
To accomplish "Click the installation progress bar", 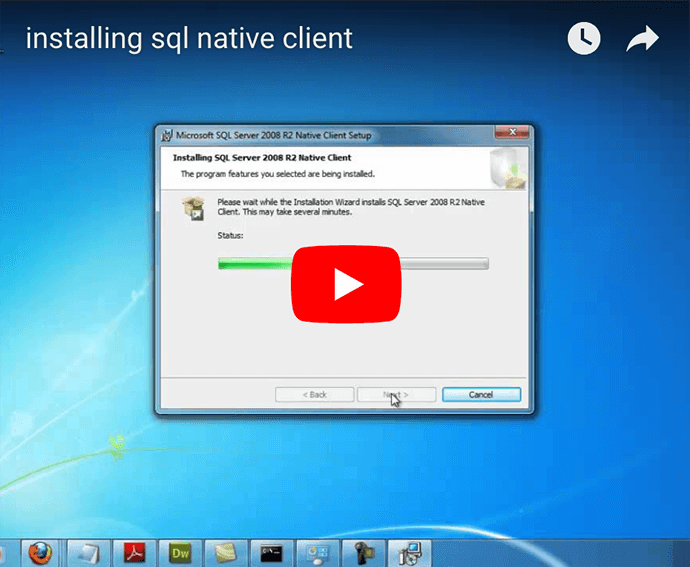I will click(353, 263).
